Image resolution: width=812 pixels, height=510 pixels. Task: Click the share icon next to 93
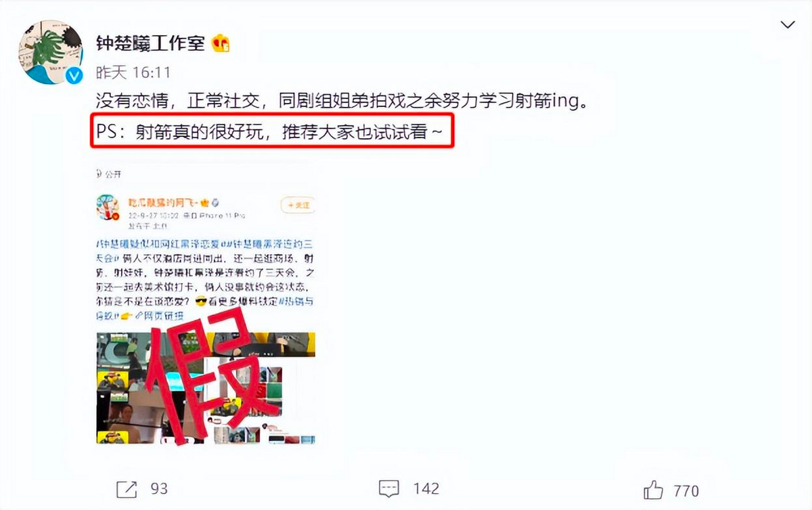click(x=126, y=488)
